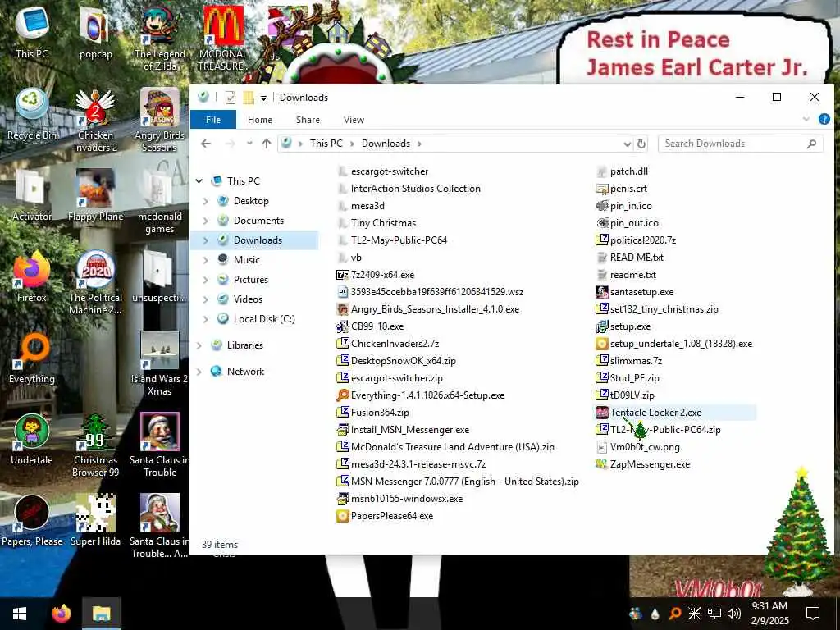Open Chicken Invaders 2 desktop shortcut
840x630 pixels.
click(95, 121)
